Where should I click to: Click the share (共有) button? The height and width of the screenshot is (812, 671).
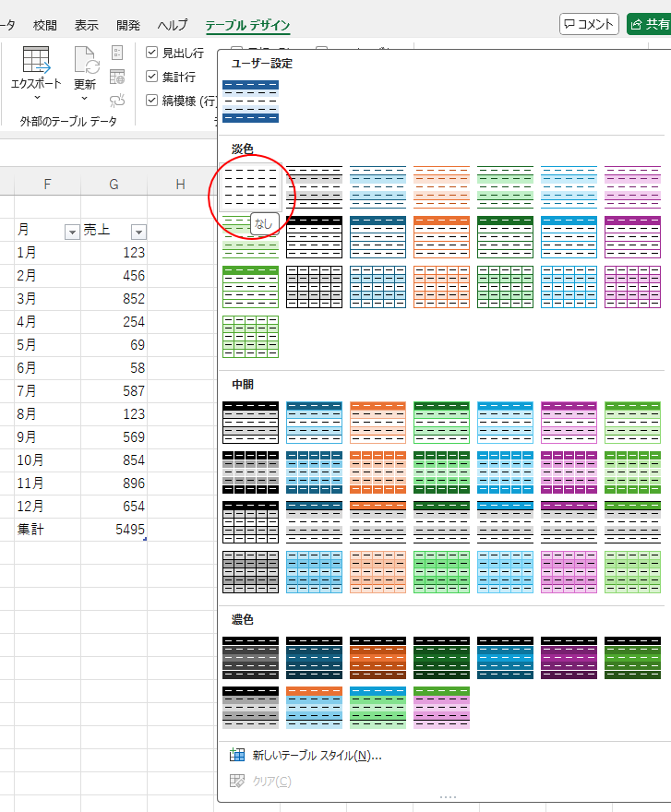[649, 25]
